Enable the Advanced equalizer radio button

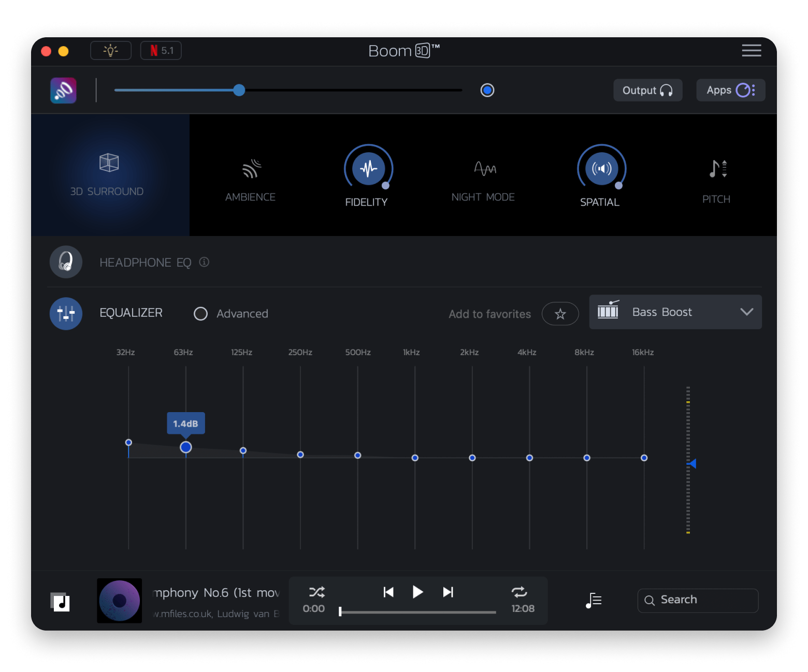(x=200, y=314)
